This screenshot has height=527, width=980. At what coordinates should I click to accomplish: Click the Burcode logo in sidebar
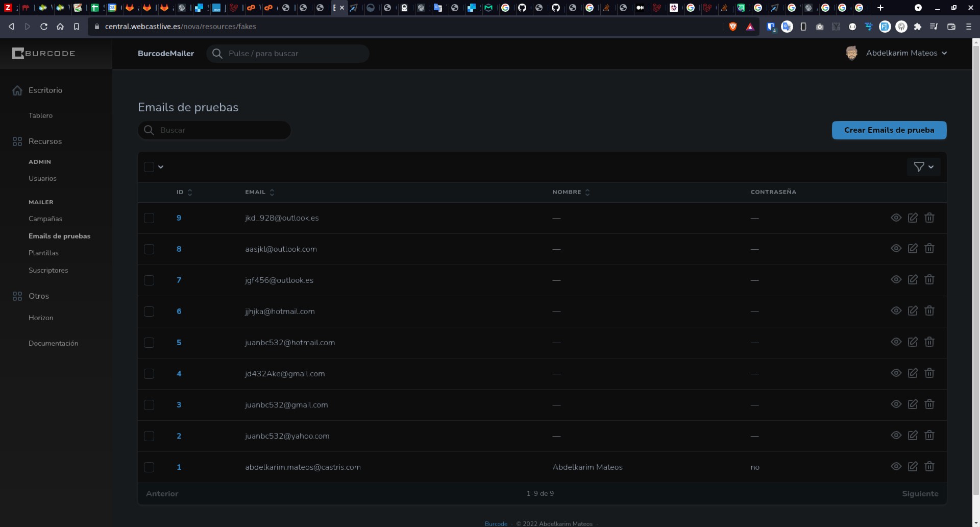coord(44,53)
